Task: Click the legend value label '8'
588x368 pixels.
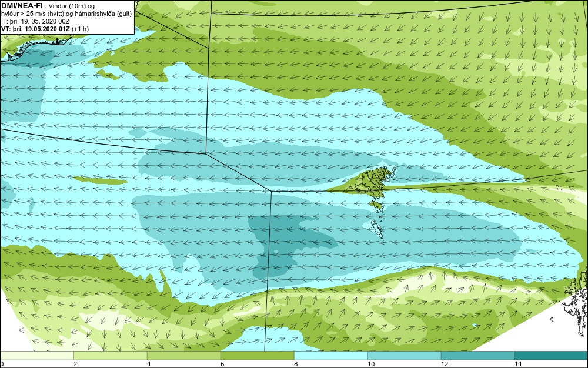Action: [x=296, y=364]
